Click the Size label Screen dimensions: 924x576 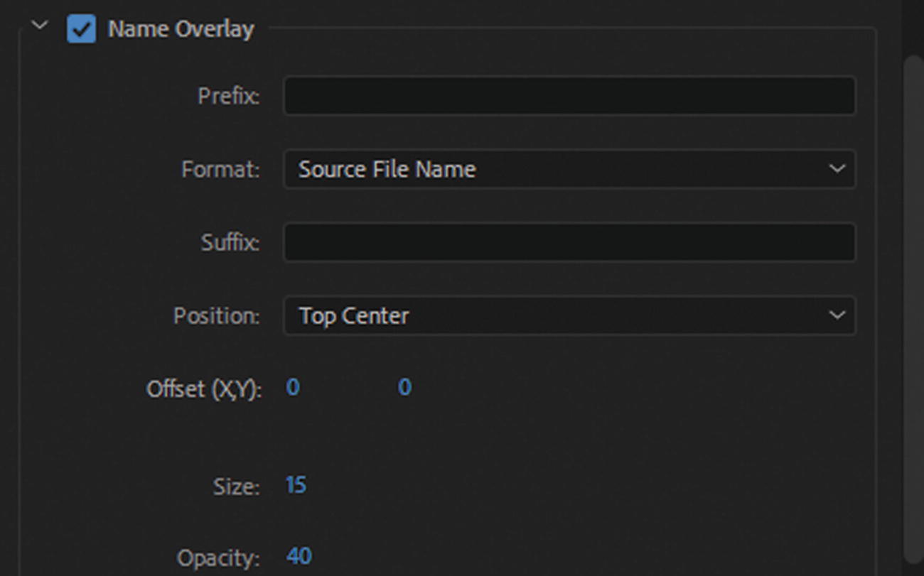236,487
